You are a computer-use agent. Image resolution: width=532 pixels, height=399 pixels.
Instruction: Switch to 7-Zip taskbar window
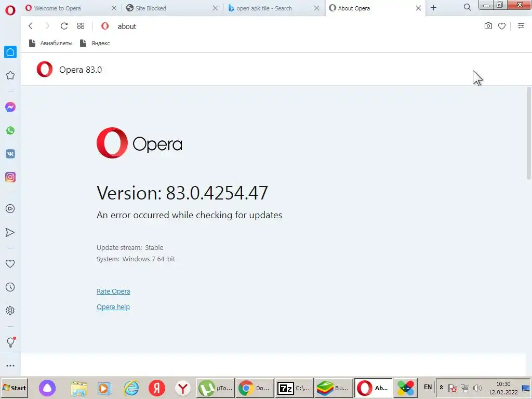click(x=294, y=388)
